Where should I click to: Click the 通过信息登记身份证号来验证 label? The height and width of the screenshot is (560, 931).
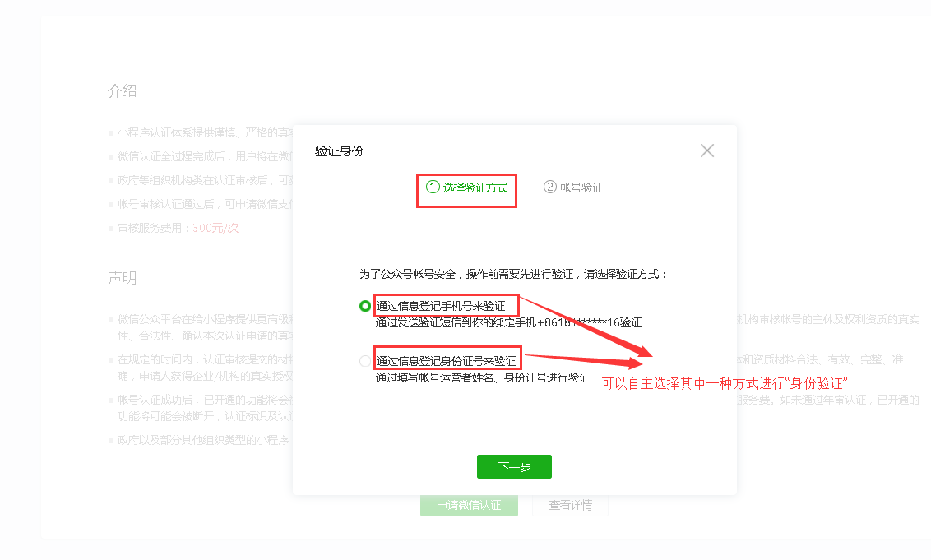447,361
